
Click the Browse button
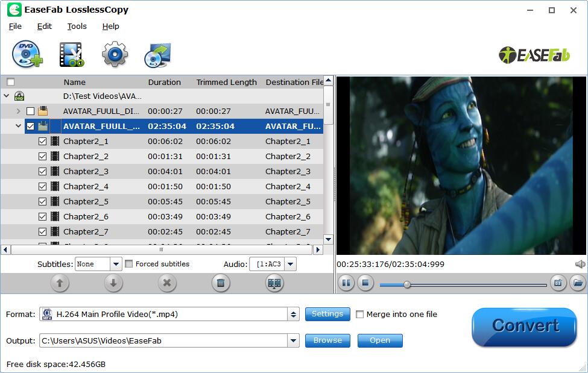point(327,340)
